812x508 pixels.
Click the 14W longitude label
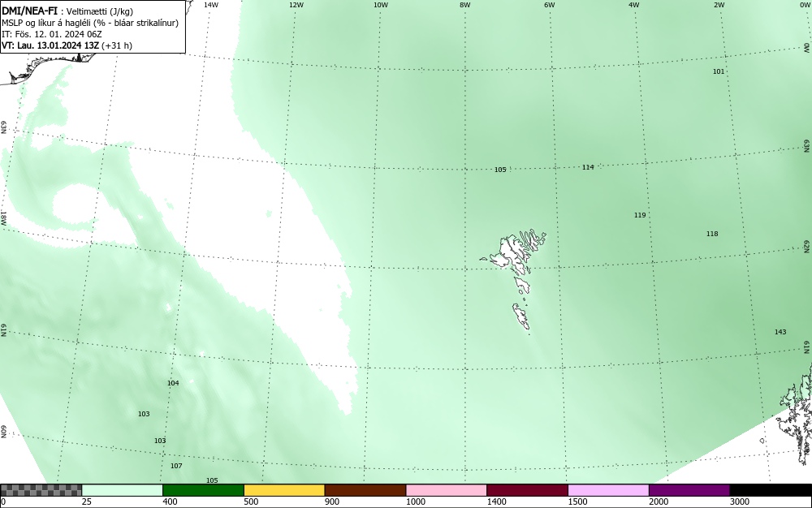[x=211, y=5]
